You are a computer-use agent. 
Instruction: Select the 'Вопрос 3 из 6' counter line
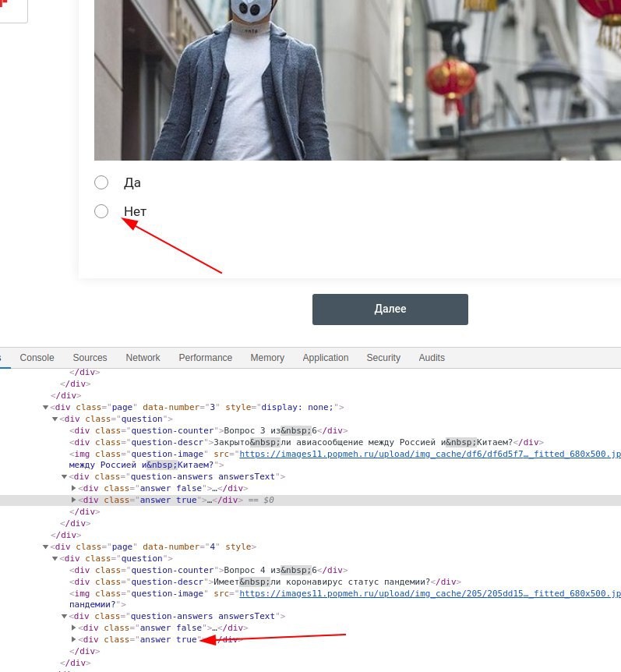click(209, 430)
